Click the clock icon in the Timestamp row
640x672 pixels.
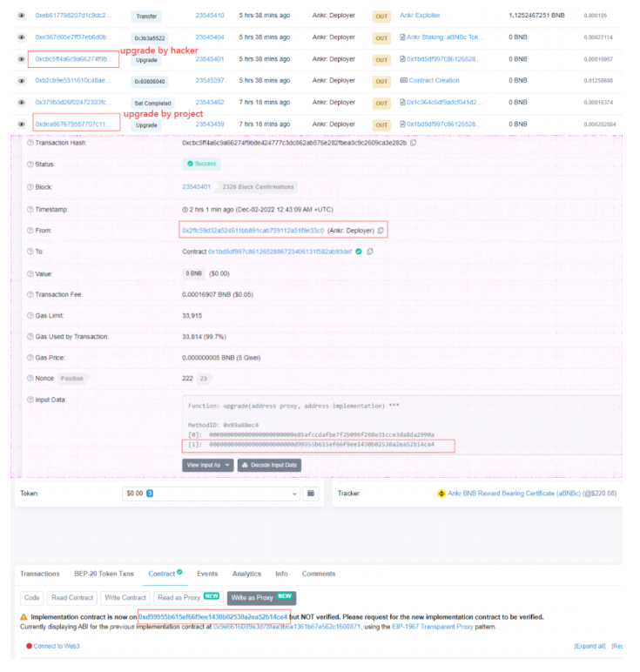pos(185,210)
